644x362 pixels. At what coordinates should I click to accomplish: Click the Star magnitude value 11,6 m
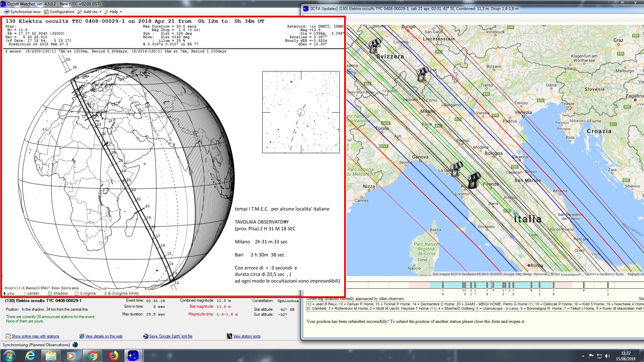click(224, 307)
